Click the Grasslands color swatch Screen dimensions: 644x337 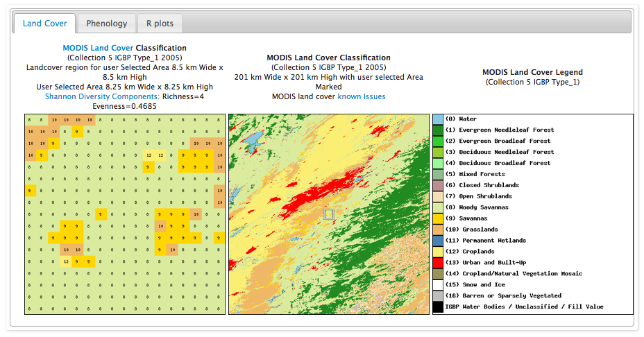tap(438, 230)
